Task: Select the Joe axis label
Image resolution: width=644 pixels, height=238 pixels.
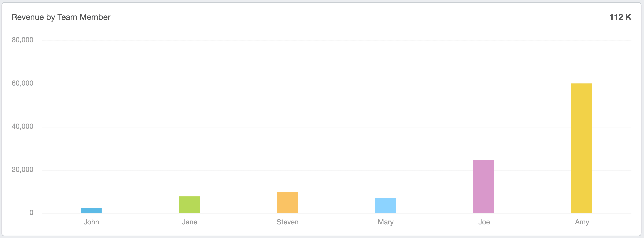Action: coord(484,222)
